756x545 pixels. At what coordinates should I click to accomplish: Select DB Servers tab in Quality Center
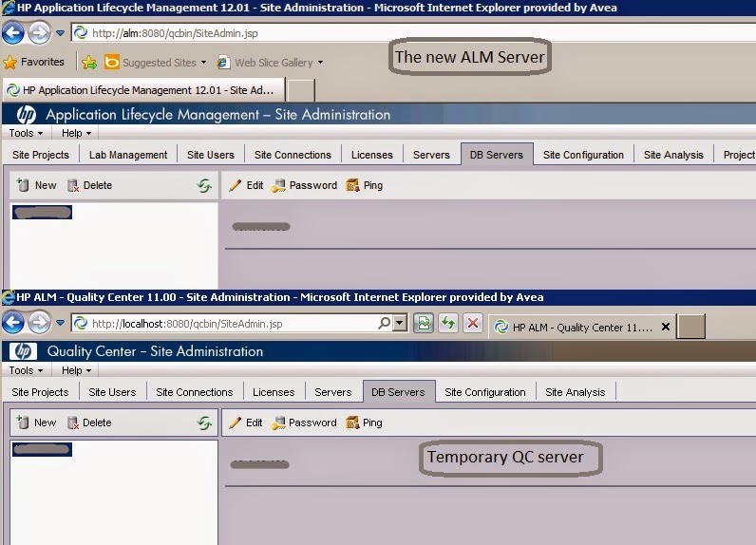[x=398, y=392]
